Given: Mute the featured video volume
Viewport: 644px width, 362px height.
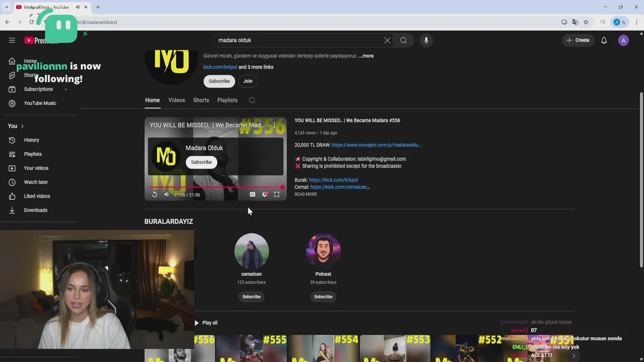Looking at the screenshot, I should click(167, 195).
